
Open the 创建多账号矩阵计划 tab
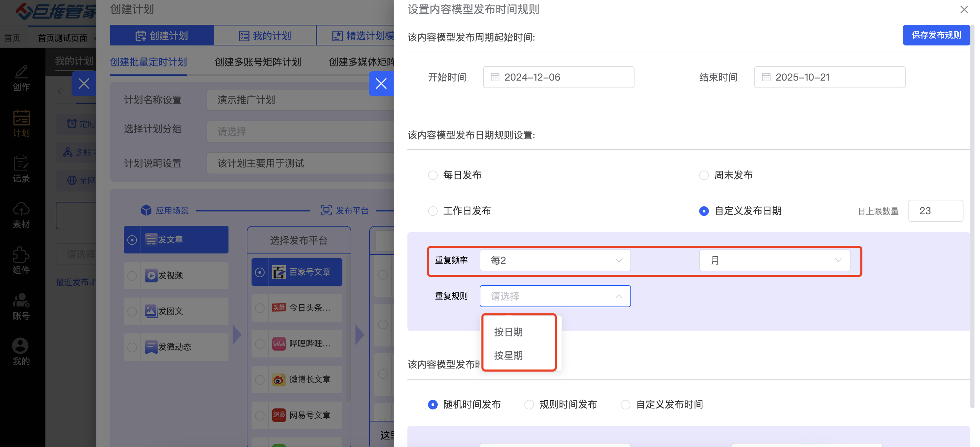tap(257, 62)
